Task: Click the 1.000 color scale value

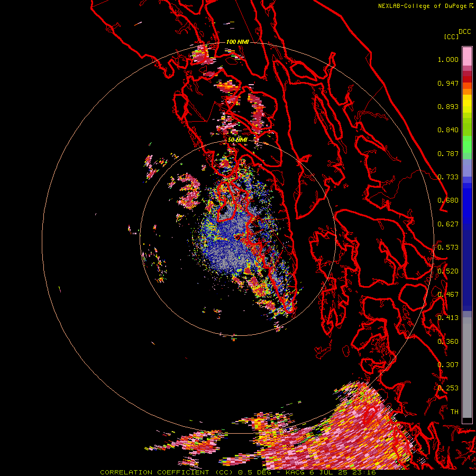Action: pyautogui.click(x=448, y=59)
